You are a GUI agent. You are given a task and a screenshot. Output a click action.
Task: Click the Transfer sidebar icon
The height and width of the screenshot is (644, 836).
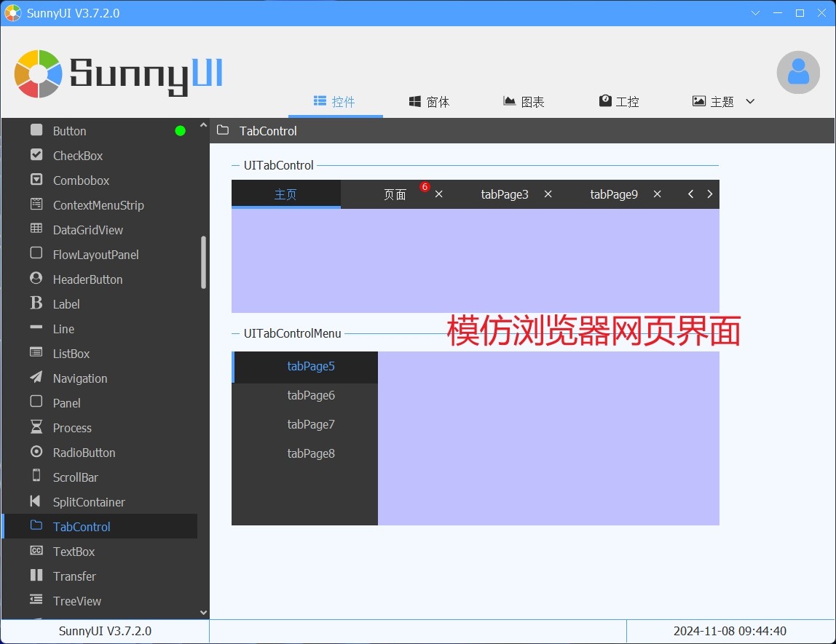coord(36,576)
